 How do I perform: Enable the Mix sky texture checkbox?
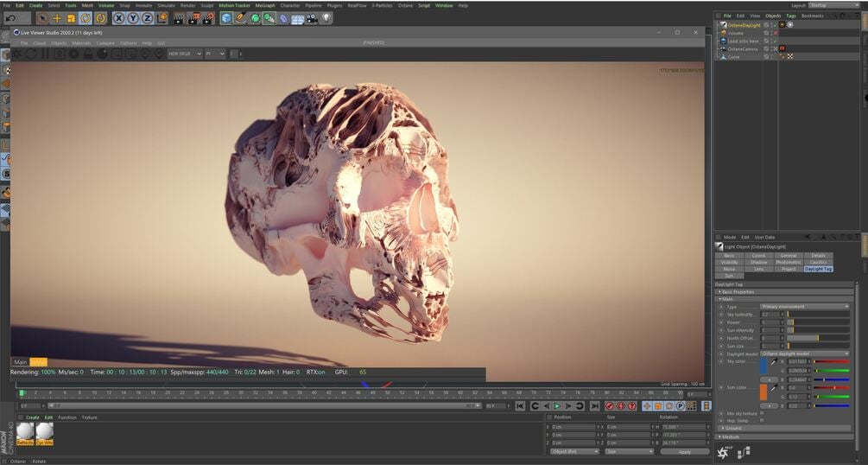point(762,413)
